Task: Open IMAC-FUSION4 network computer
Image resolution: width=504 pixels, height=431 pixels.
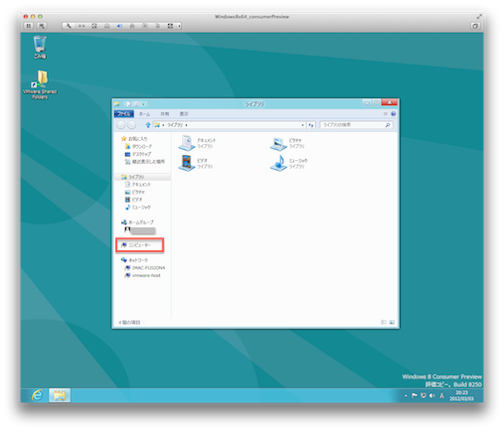Action: pos(144,268)
